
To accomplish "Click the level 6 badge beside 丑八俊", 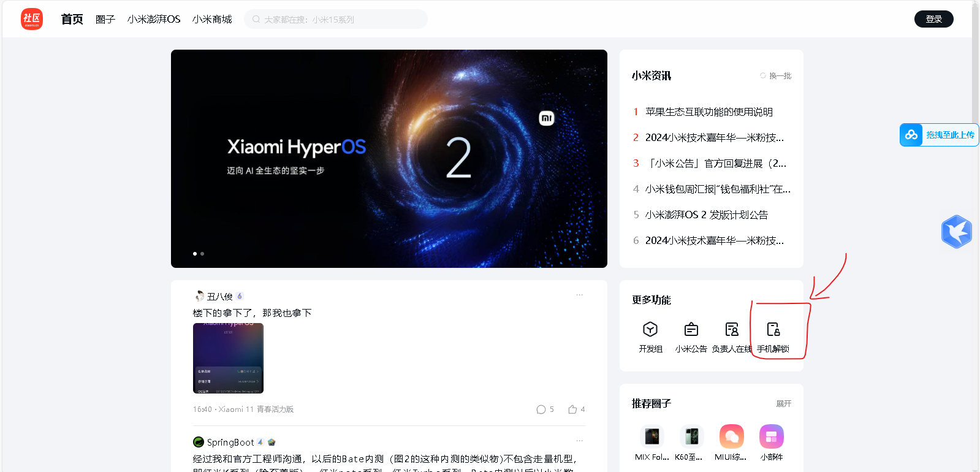I will coord(240,296).
